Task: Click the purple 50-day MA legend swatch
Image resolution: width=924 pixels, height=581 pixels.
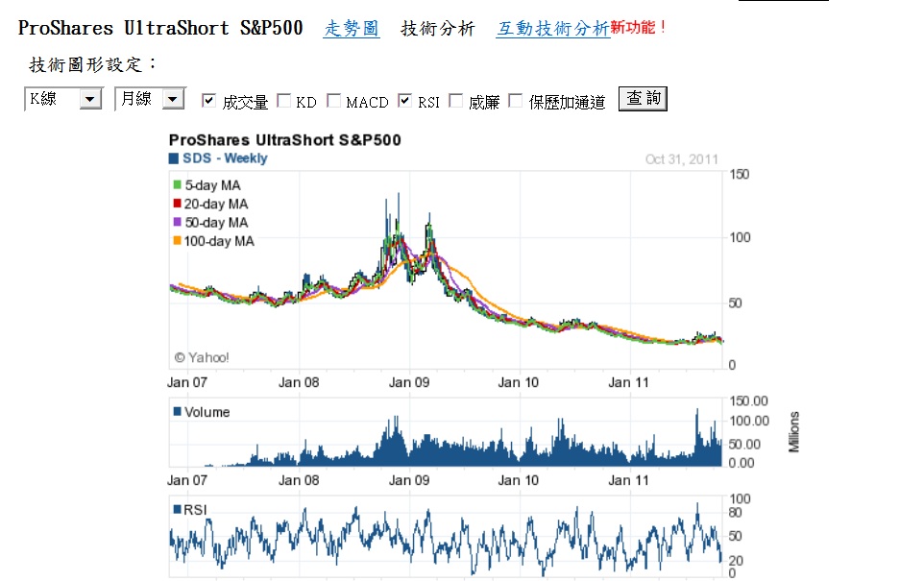Action: [x=177, y=222]
